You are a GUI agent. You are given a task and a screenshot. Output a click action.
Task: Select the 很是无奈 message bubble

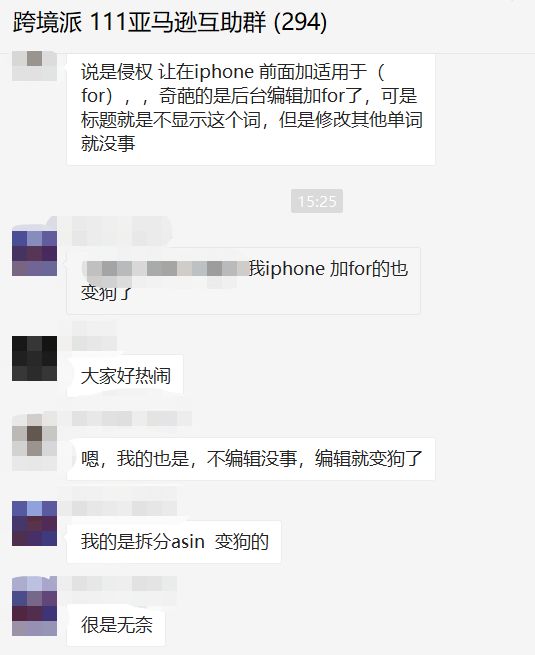(116, 625)
